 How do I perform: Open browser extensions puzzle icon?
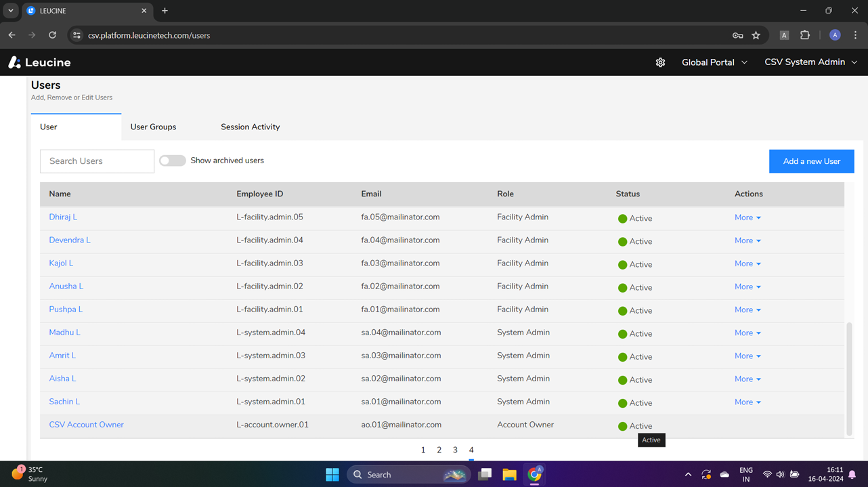tap(805, 35)
